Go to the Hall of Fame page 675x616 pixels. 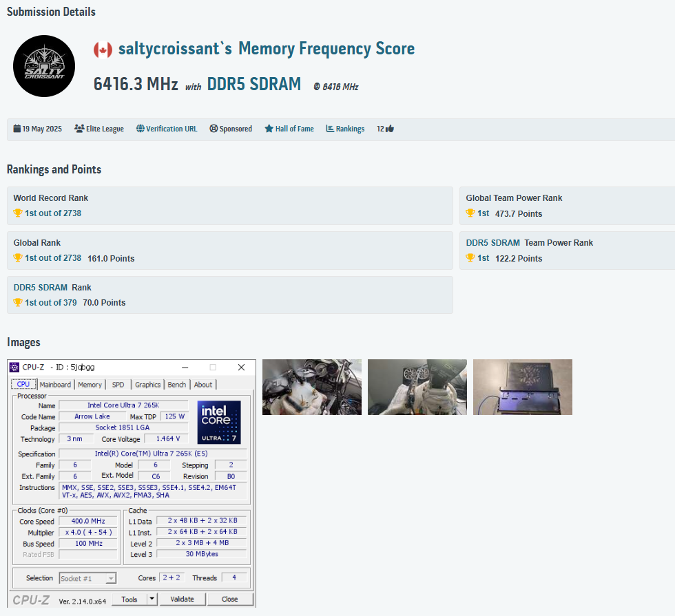(x=289, y=129)
